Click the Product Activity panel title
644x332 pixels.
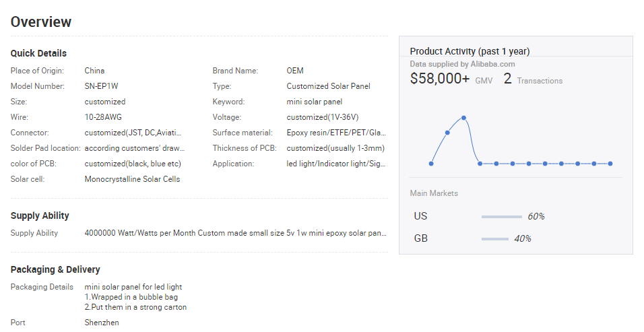(x=470, y=51)
